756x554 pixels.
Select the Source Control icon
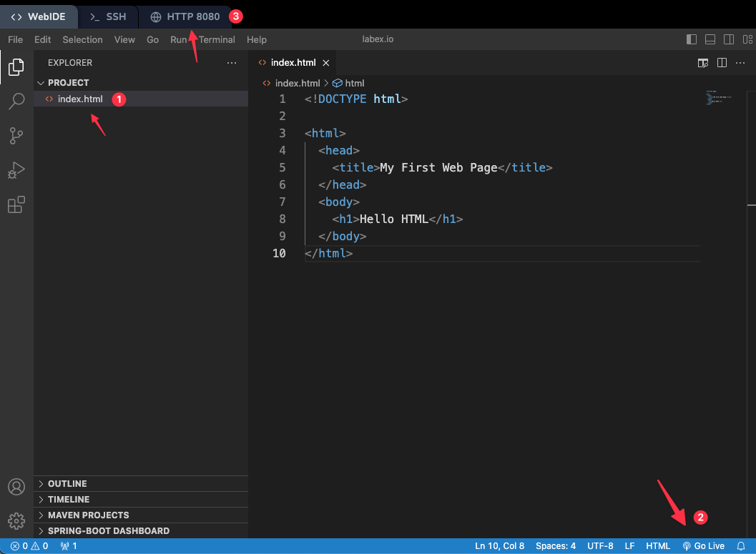point(16,136)
